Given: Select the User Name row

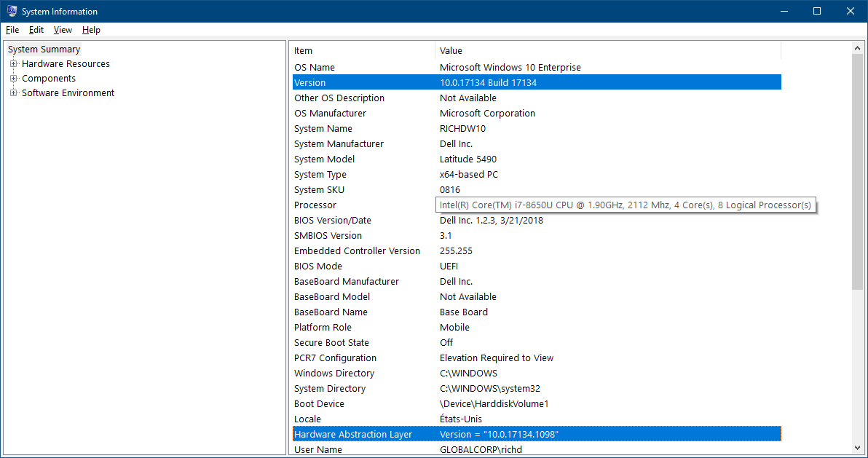Looking at the screenshot, I should point(537,450).
